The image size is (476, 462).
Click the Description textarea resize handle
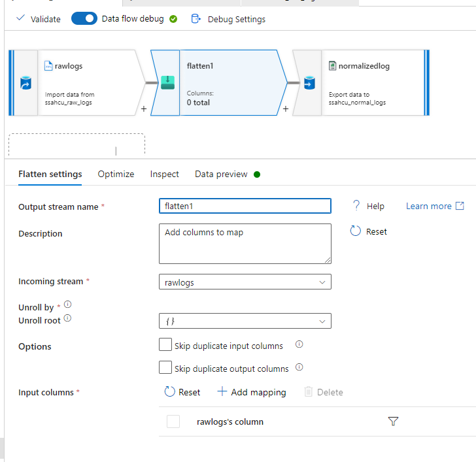328,260
